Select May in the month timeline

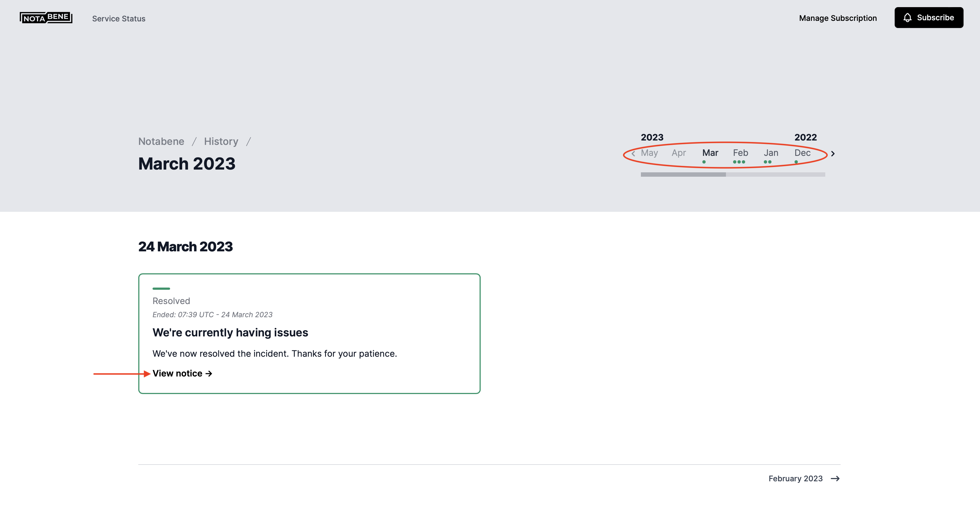649,153
